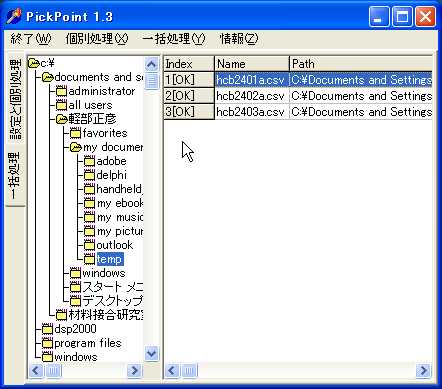Click tree vertical scrollbar down arrow
Image resolution: width=442 pixels, height=389 pixels.
tap(152, 353)
